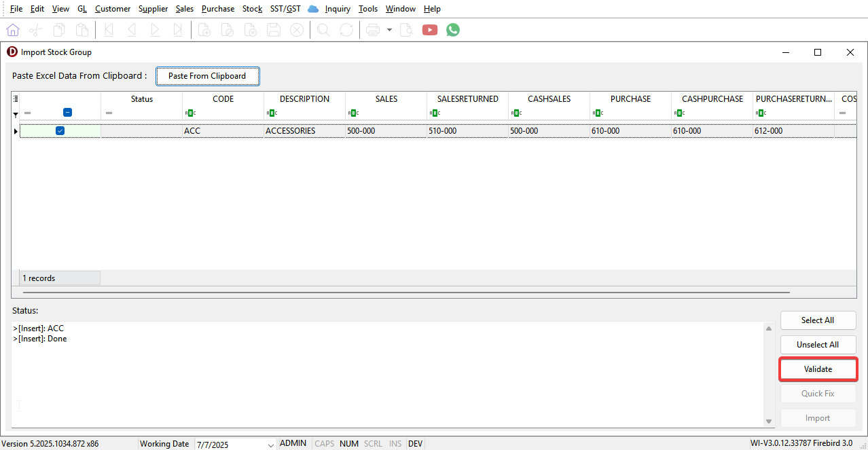
Task: Open the Inquiry menu
Action: pos(338,9)
